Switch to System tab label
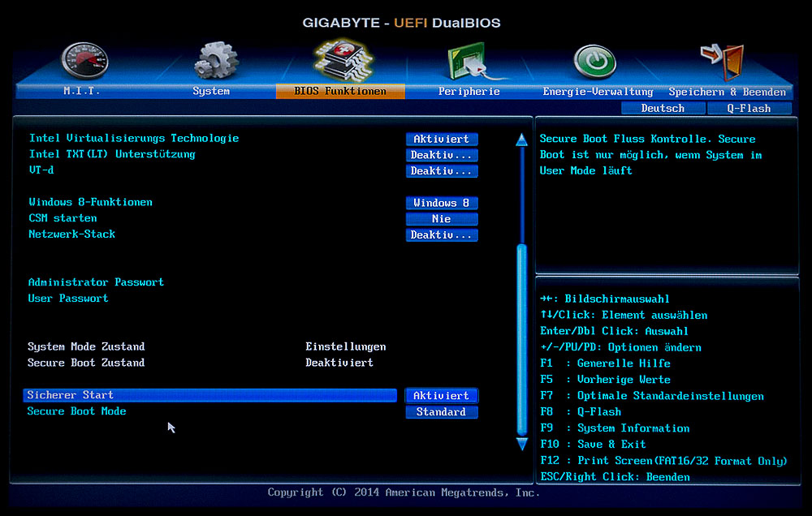The width and height of the screenshot is (812, 516). click(211, 91)
